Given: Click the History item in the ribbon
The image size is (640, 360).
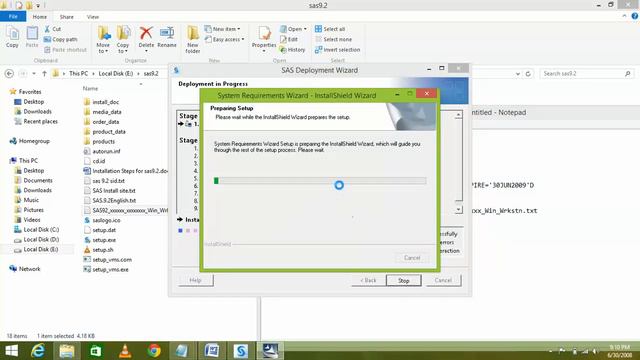Looking at the screenshot, I should click(x=293, y=50).
